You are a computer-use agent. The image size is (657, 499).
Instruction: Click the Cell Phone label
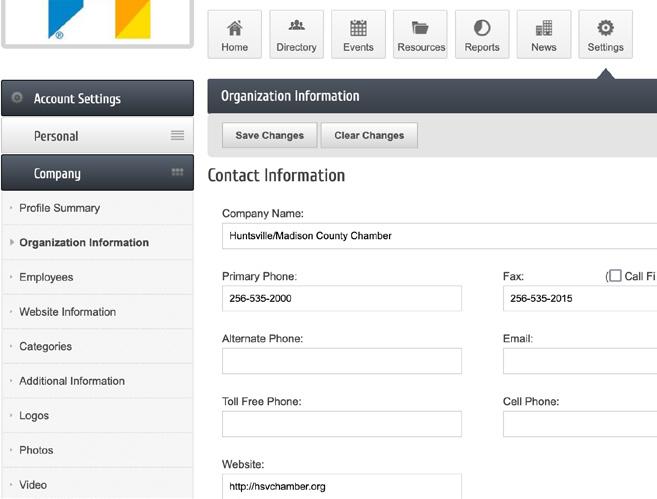point(531,401)
